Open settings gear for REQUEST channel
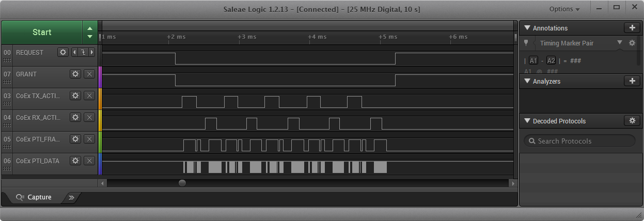 click(63, 52)
